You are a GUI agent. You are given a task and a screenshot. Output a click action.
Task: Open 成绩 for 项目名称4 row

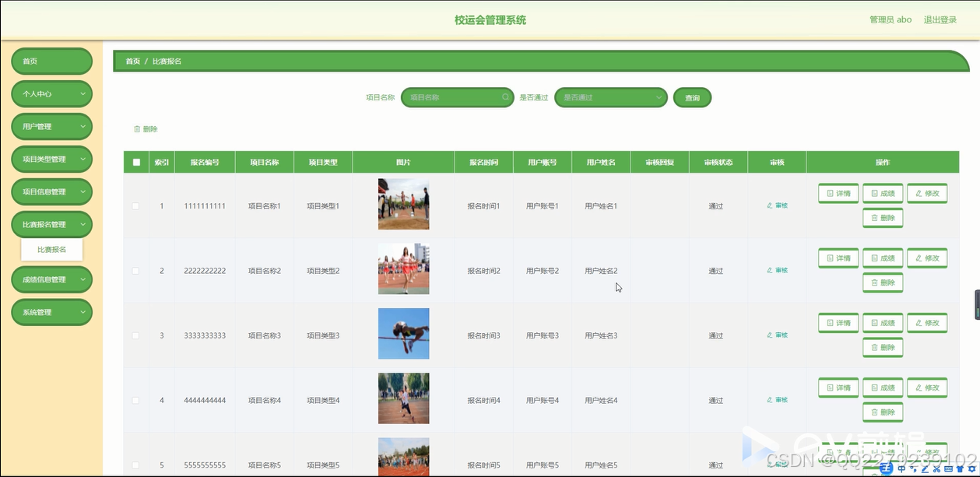(x=883, y=387)
